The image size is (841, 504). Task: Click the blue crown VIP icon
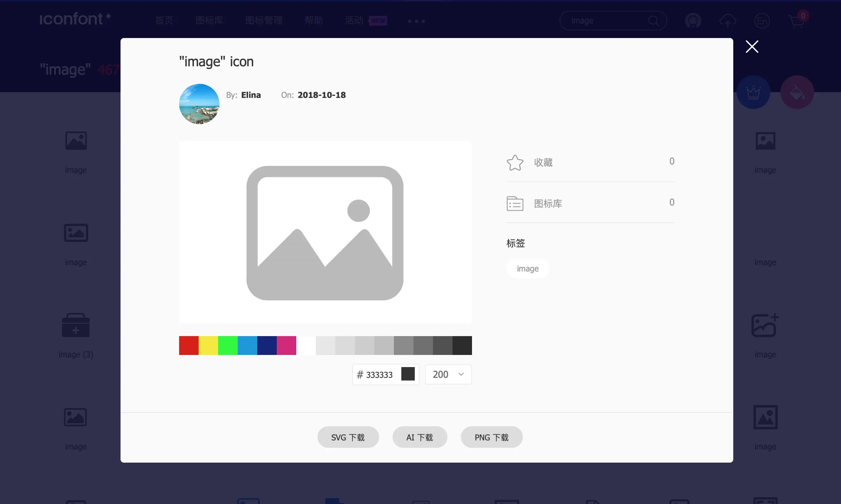(x=753, y=92)
